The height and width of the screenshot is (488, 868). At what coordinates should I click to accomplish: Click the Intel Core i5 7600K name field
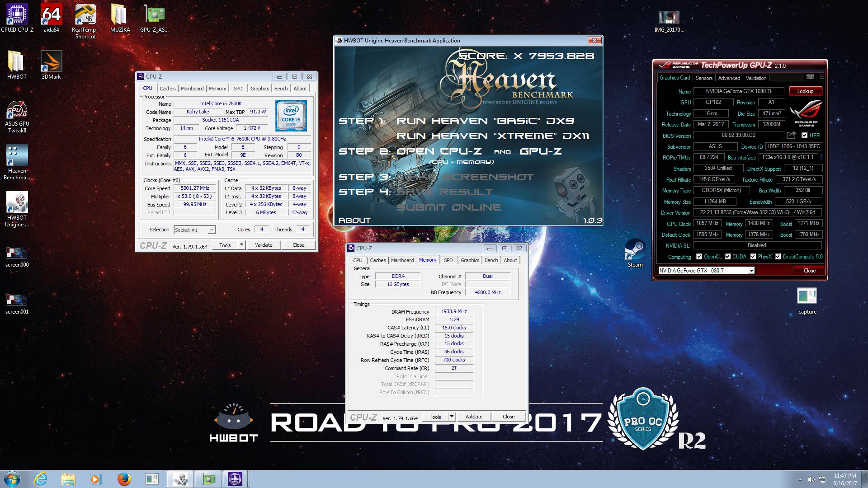[x=221, y=103]
